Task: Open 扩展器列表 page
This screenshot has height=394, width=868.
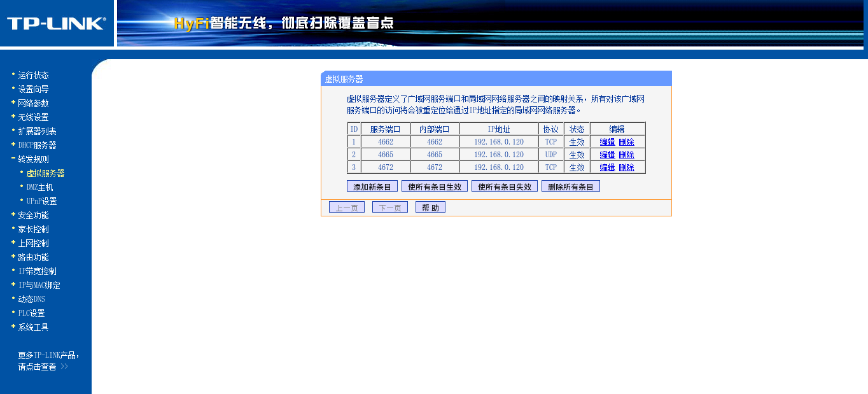Action: [x=37, y=131]
